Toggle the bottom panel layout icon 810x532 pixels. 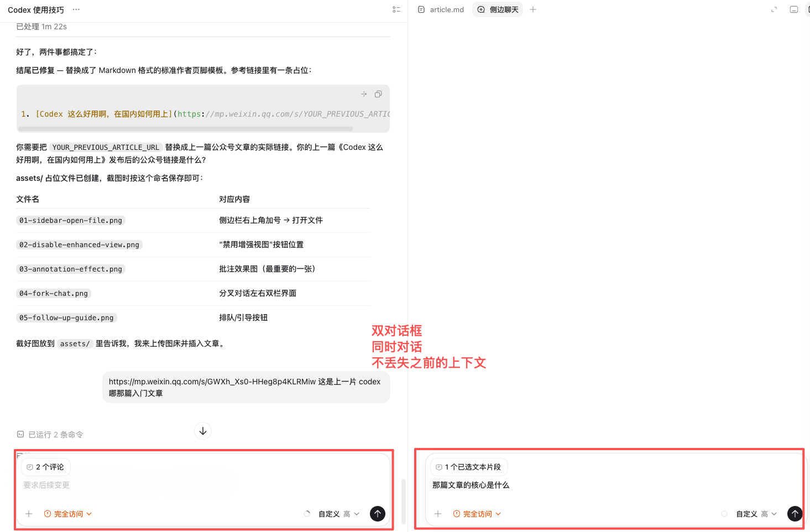pyautogui.click(x=794, y=9)
